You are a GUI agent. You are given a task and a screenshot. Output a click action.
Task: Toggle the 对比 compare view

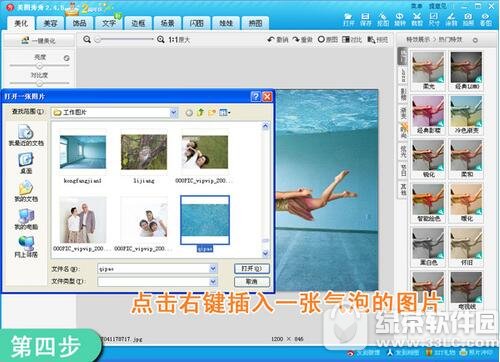[x=352, y=40]
